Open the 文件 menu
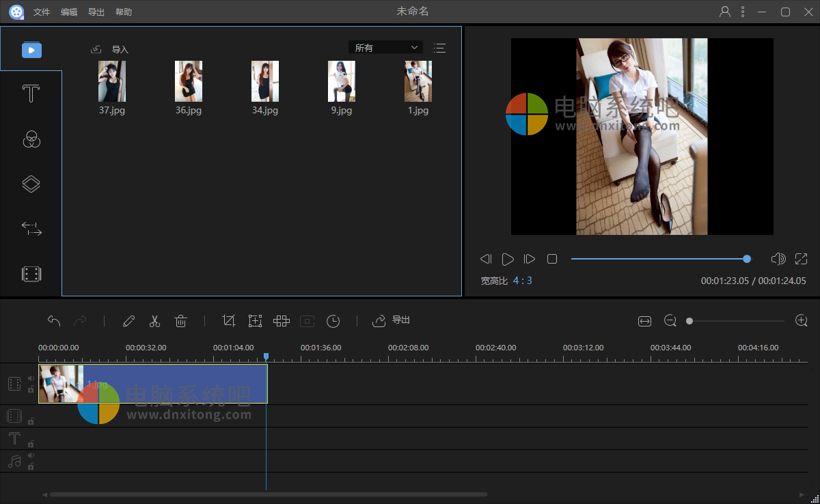820x504 pixels. click(x=42, y=12)
